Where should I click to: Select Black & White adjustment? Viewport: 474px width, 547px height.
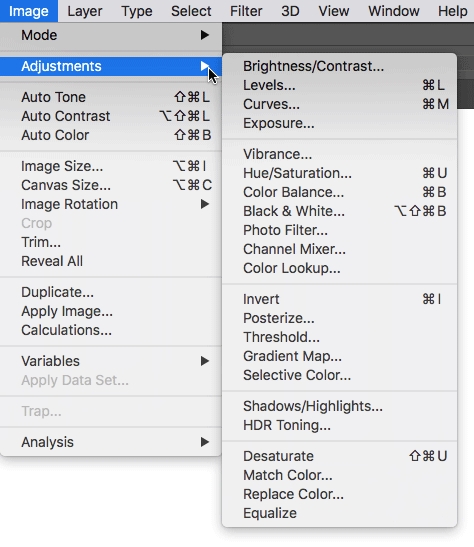pyautogui.click(x=339, y=211)
